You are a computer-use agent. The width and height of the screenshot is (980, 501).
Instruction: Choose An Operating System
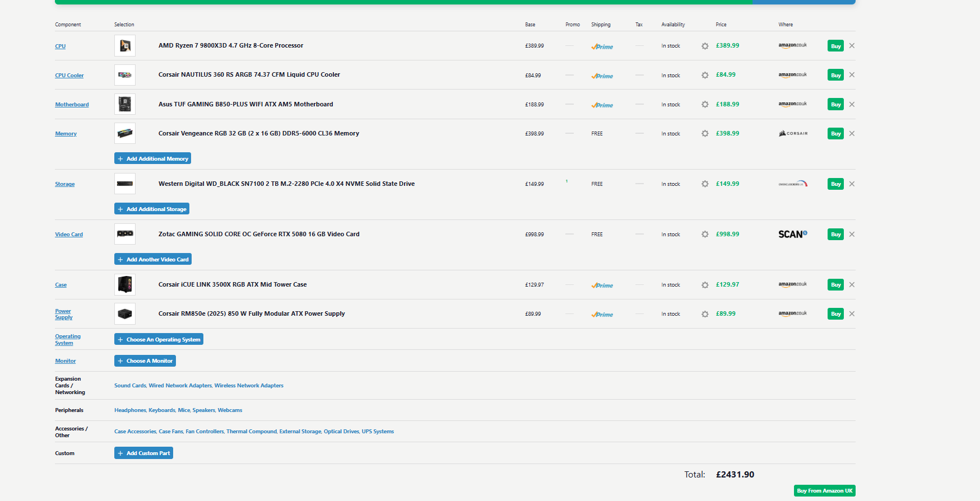[x=159, y=339]
